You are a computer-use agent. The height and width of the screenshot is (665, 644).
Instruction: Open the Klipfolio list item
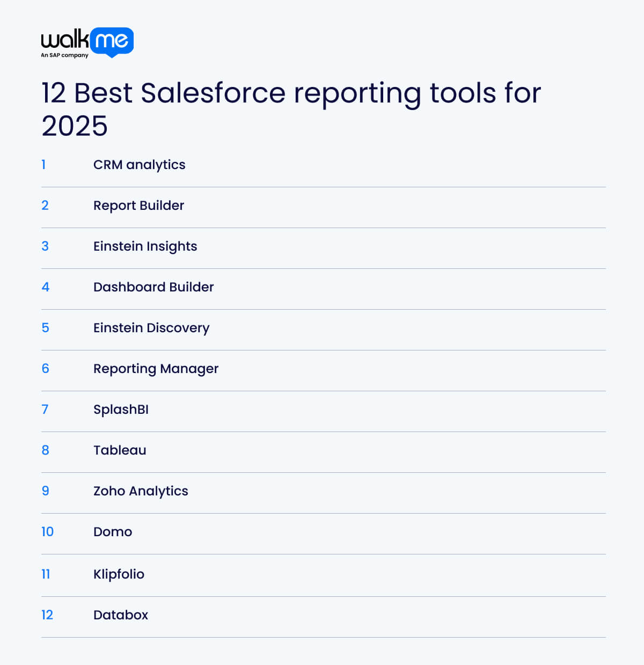(x=119, y=574)
